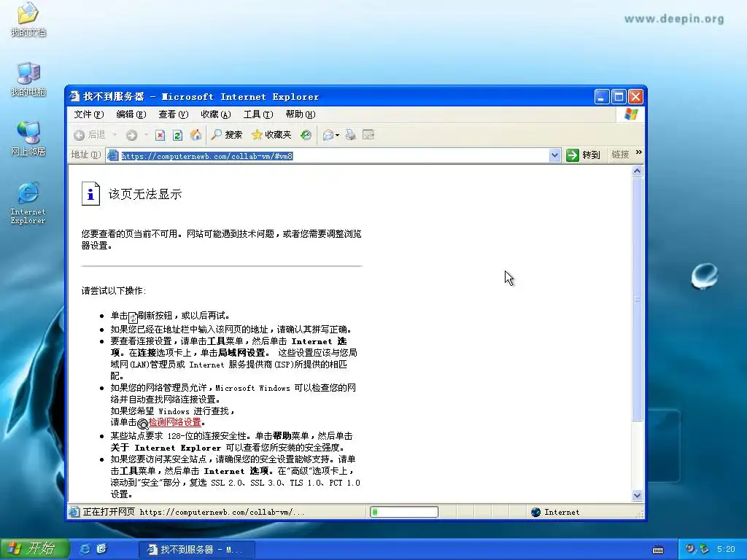Viewport: 747px width, 560px height.
Task: Expand the Back button history dropdown arrow
Action: pyautogui.click(x=115, y=135)
